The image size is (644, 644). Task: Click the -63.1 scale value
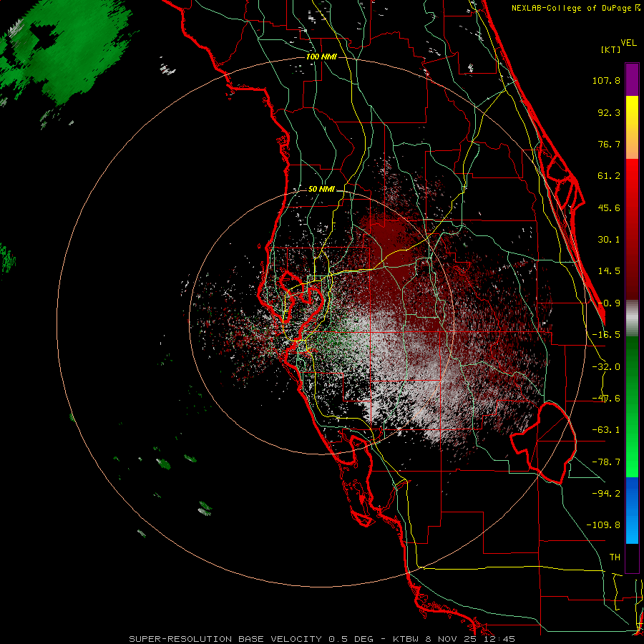coord(606,430)
